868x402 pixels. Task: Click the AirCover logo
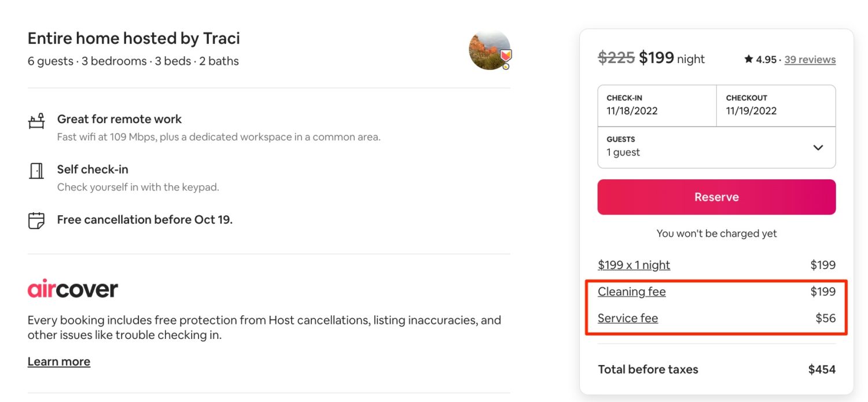coord(72,288)
